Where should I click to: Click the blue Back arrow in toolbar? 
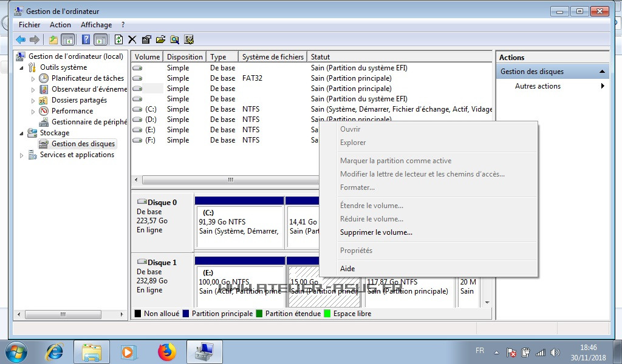point(21,39)
